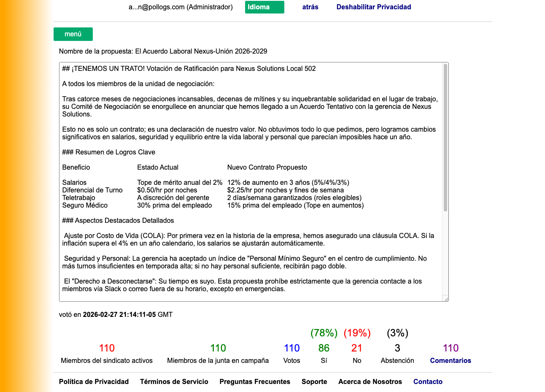Click the 'Miembros de la junta en campaña' label

click(218, 361)
